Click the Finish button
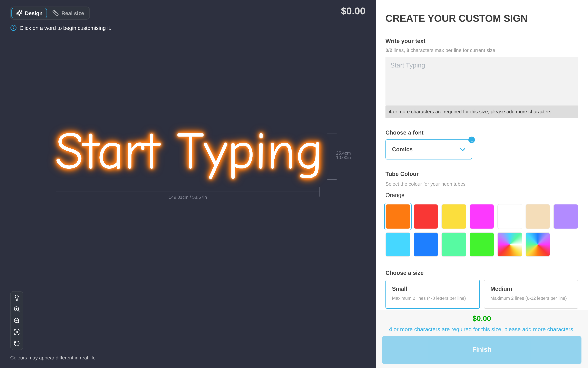588x368 pixels. pos(482,350)
